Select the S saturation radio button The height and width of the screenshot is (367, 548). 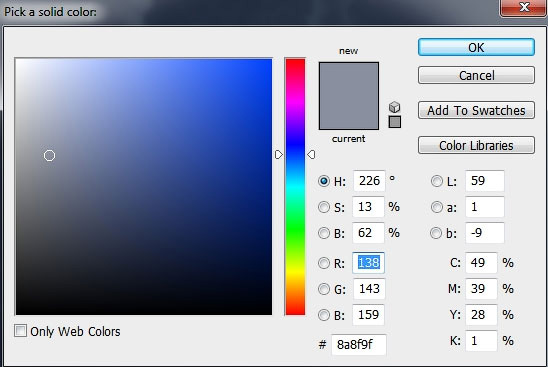point(324,207)
